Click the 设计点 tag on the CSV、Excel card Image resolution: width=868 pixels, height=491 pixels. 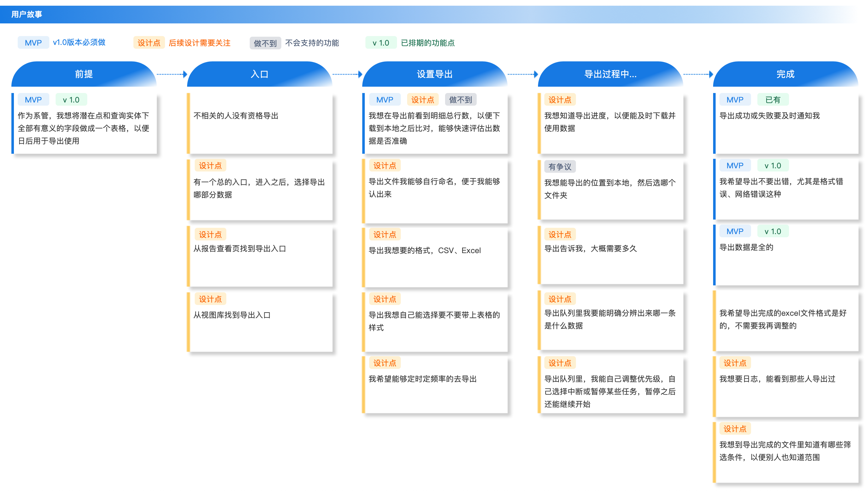click(384, 234)
